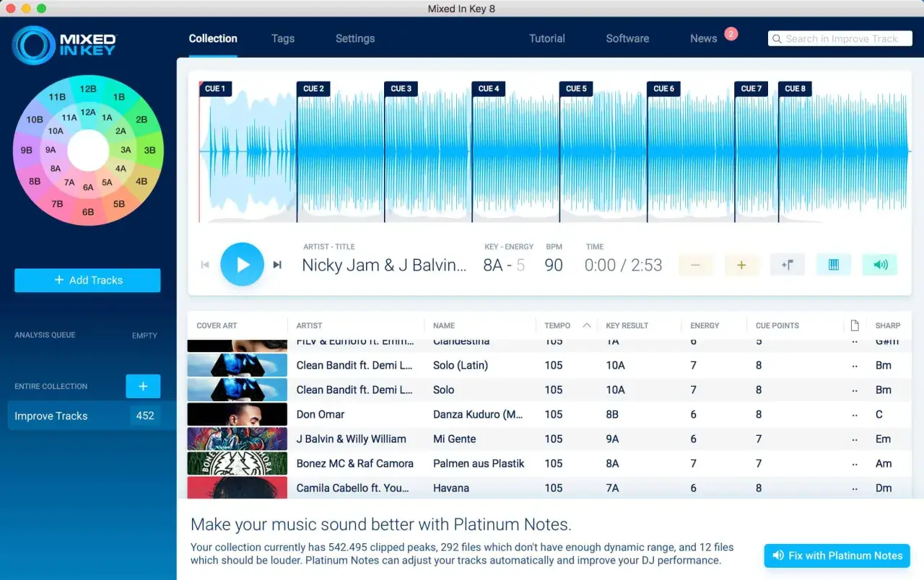Open the Tutorial tab
The image size is (924, 580).
[547, 38]
